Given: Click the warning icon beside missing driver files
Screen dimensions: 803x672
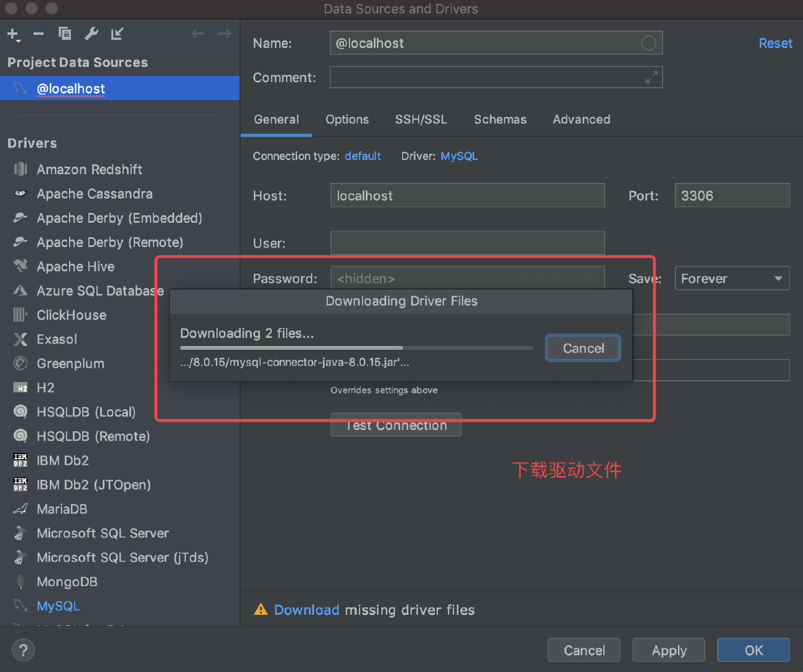Looking at the screenshot, I should 261,610.
